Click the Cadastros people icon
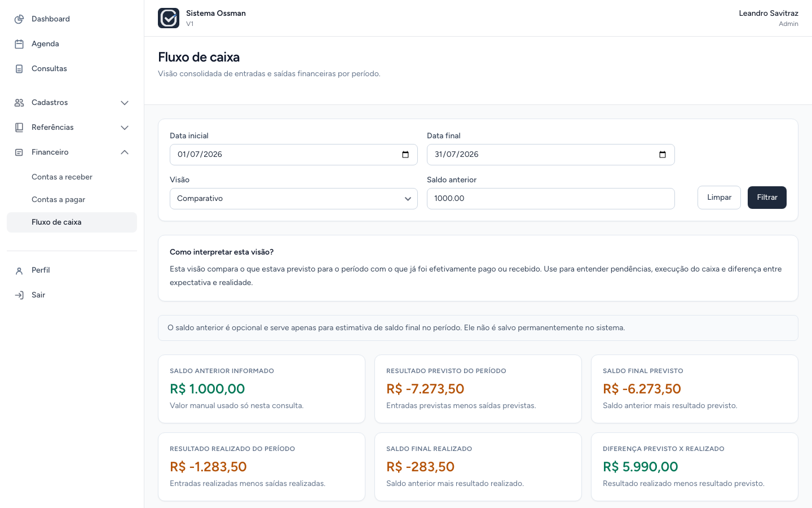Image resolution: width=812 pixels, height=508 pixels. pos(19,103)
